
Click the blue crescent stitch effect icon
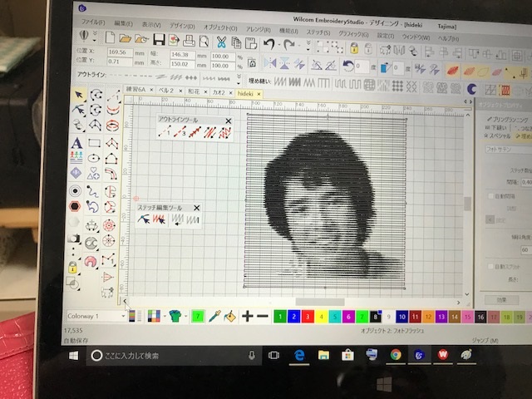pyautogui.click(x=471, y=89)
